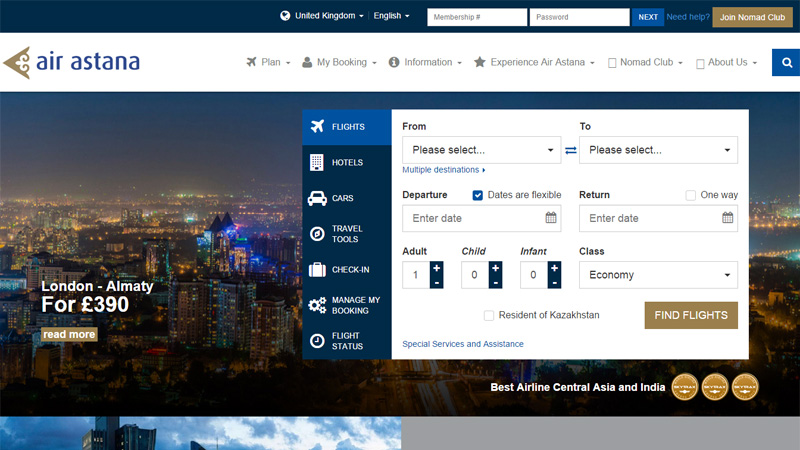
Task: Click the Child count field
Action: (x=475, y=275)
